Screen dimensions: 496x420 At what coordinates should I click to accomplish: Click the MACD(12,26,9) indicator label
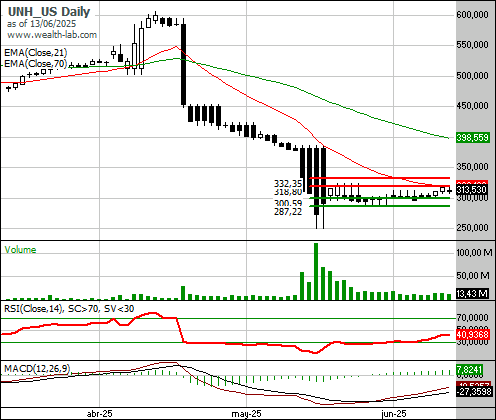coord(37,369)
